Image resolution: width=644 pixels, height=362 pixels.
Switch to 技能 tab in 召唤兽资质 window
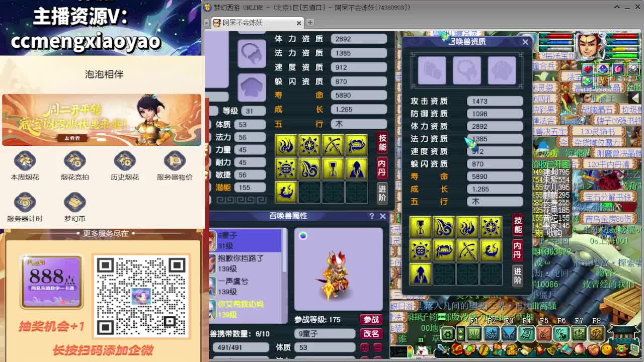(518, 225)
